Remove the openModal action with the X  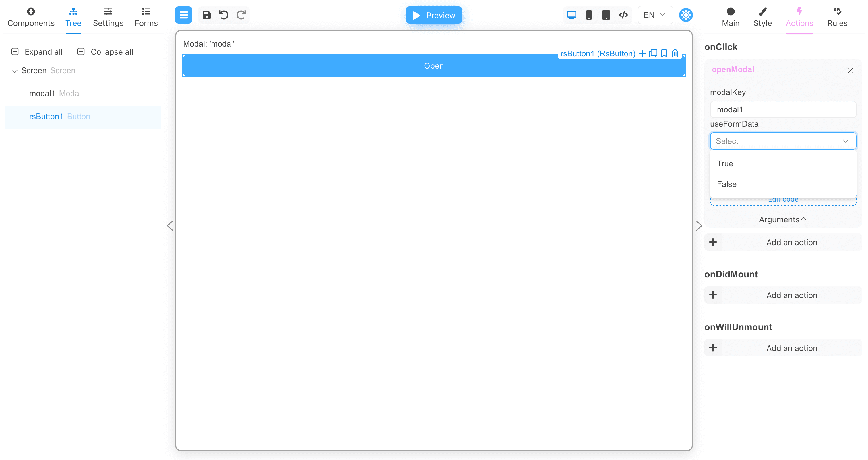tap(851, 70)
